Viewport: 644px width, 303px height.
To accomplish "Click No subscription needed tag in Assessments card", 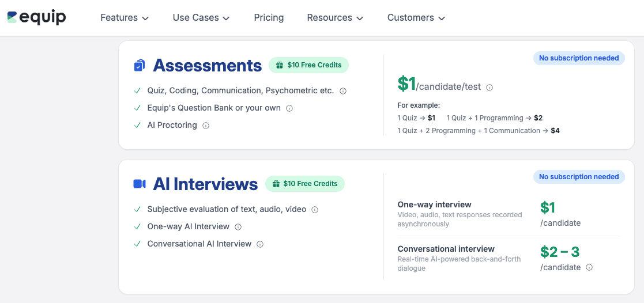I will (578, 58).
